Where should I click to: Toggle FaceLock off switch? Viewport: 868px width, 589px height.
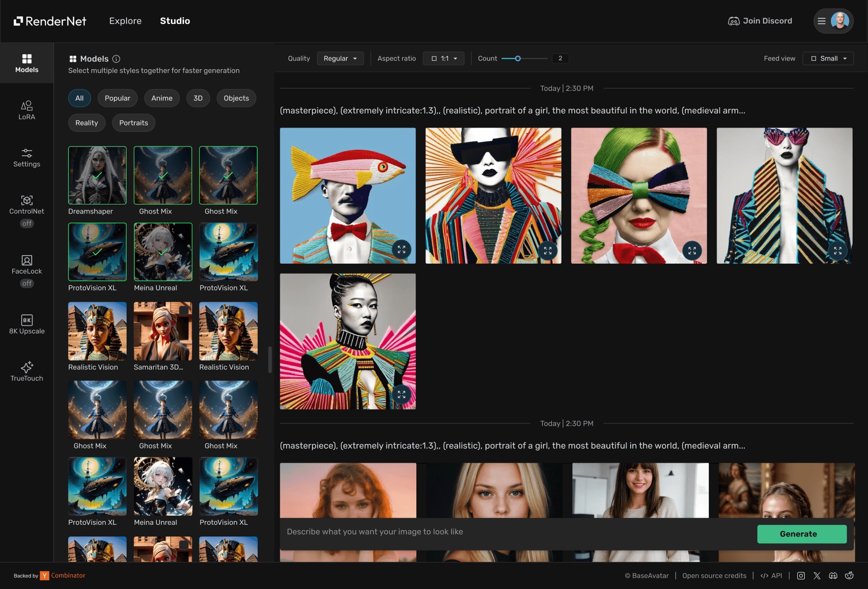tap(27, 283)
